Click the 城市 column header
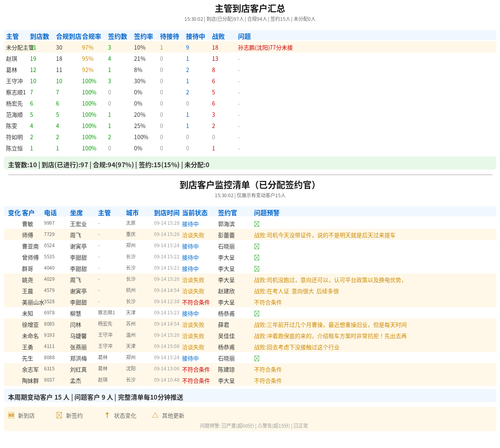Image resolution: width=500 pixels, height=448 pixels. click(x=132, y=213)
